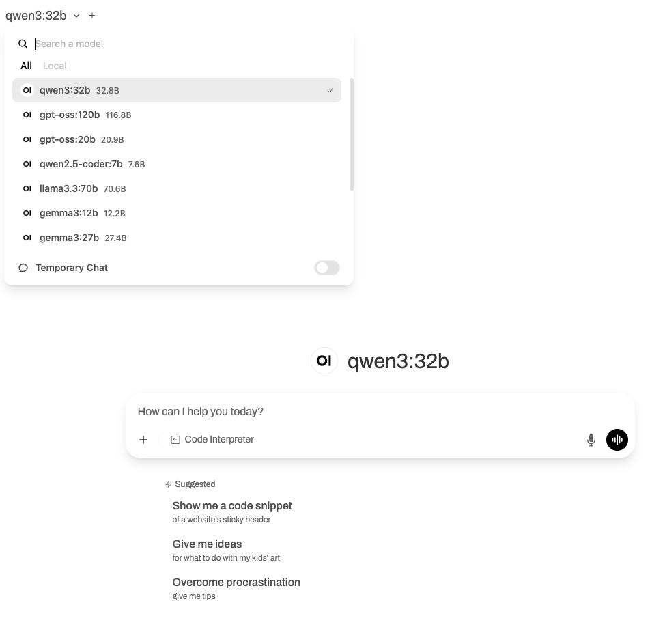The width and height of the screenshot is (665, 644).
Task: Toggle the Temporary Chat switch
Action: tap(327, 268)
